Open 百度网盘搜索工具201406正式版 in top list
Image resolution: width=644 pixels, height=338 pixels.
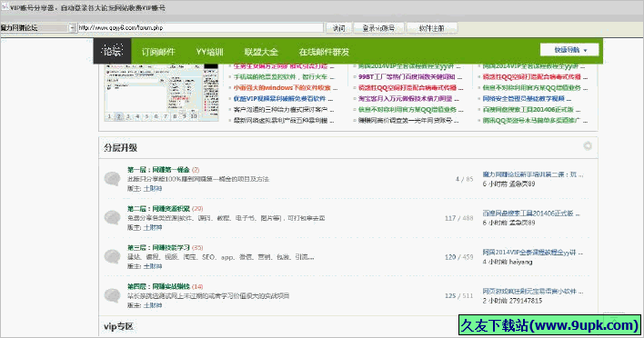coord(531,110)
